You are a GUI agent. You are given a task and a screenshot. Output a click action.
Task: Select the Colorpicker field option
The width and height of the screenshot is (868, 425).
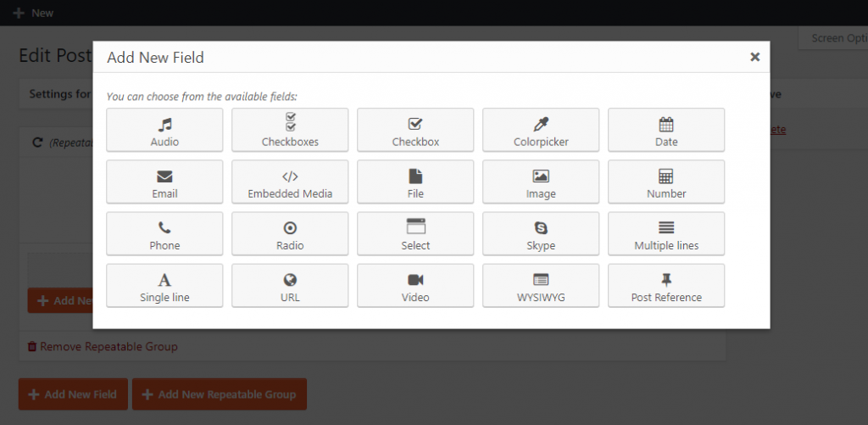click(x=541, y=131)
